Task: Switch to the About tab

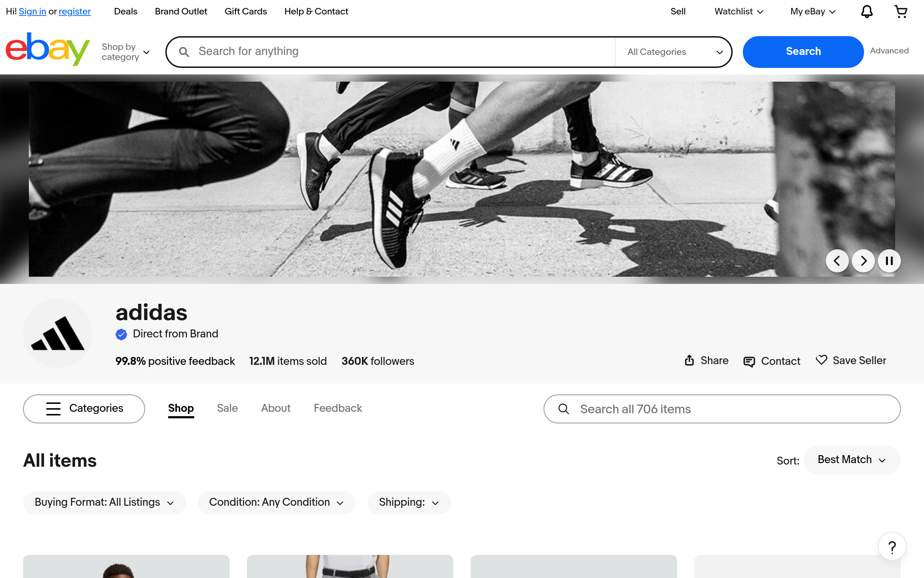Action: 276,408
